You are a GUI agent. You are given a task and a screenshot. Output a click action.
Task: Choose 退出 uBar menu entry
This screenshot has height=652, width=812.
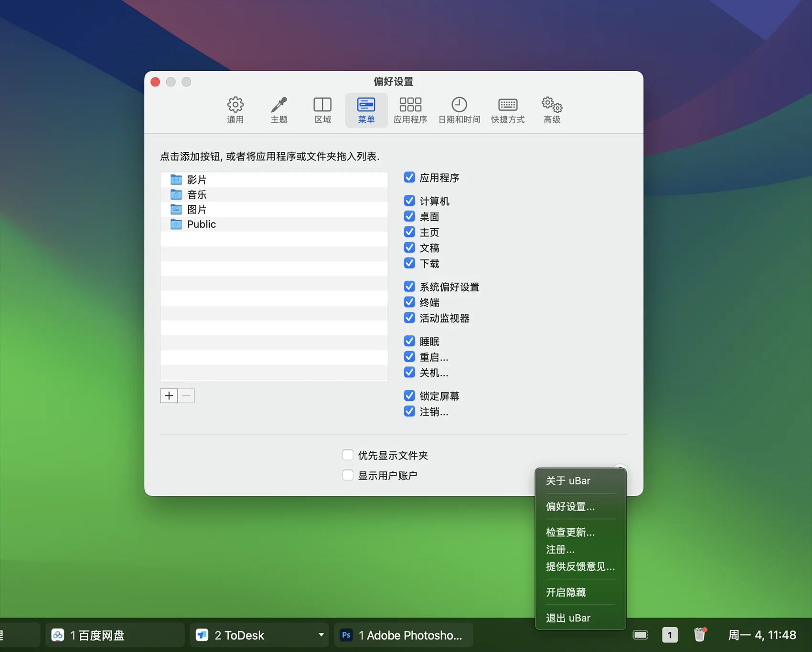point(580,618)
